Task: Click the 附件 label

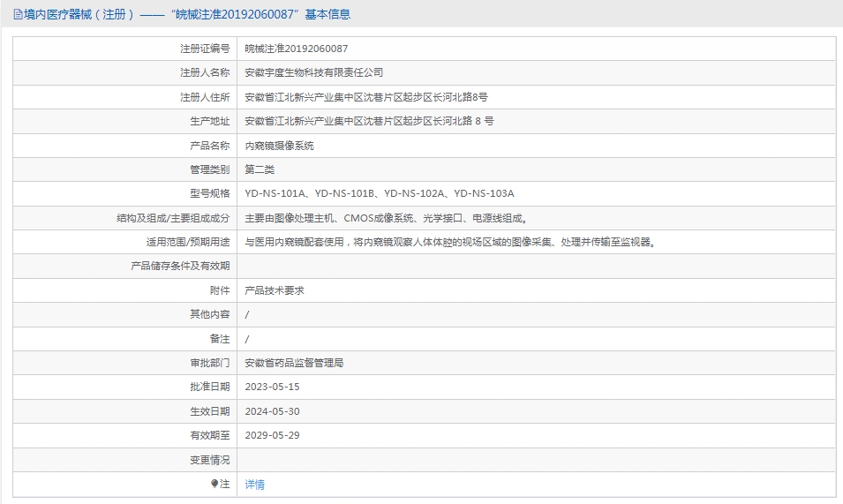Action: pyautogui.click(x=220, y=290)
